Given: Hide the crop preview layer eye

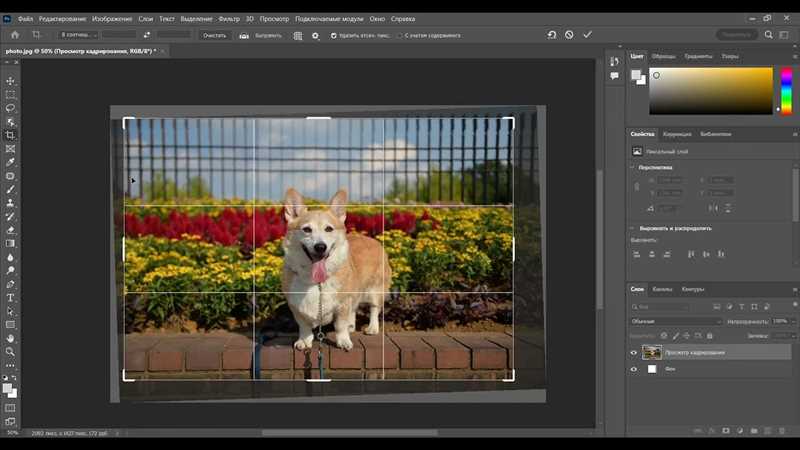Looking at the screenshot, I should pyautogui.click(x=634, y=353).
